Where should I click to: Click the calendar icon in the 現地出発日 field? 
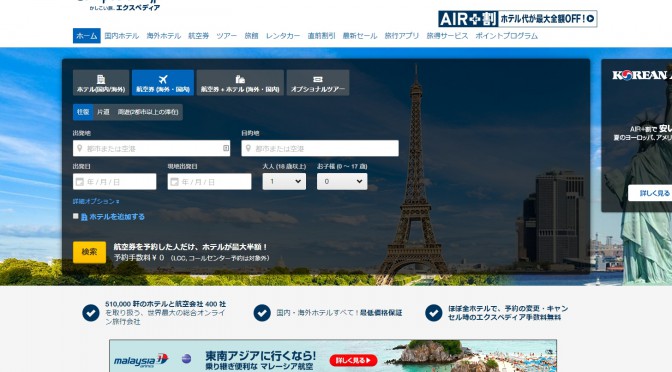(174, 182)
